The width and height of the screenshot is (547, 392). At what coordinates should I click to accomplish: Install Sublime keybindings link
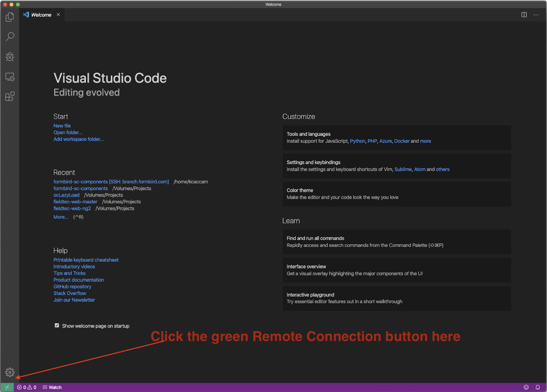pos(403,169)
